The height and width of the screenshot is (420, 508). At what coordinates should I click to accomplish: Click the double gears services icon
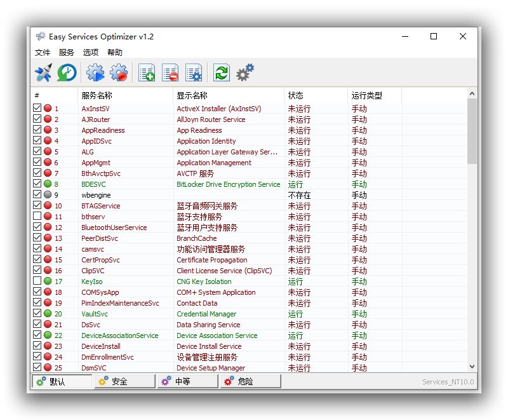click(x=245, y=72)
